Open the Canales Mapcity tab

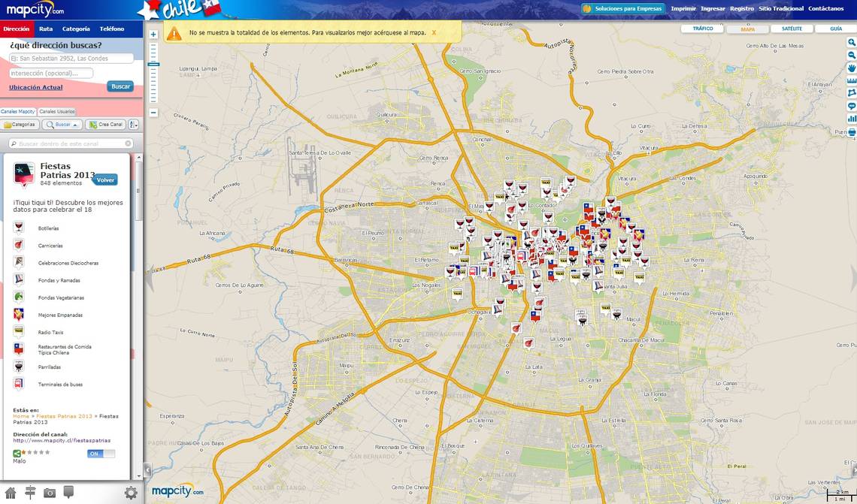pyautogui.click(x=18, y=111)
